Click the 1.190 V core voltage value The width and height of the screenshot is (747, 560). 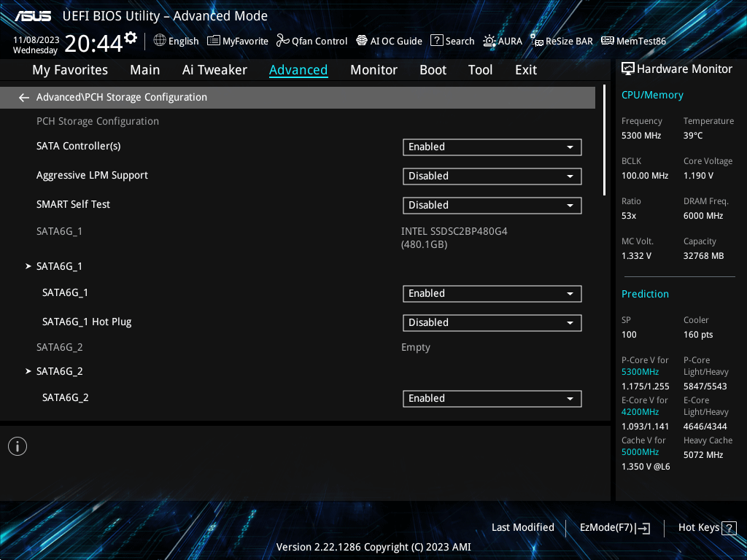point(698,176)
